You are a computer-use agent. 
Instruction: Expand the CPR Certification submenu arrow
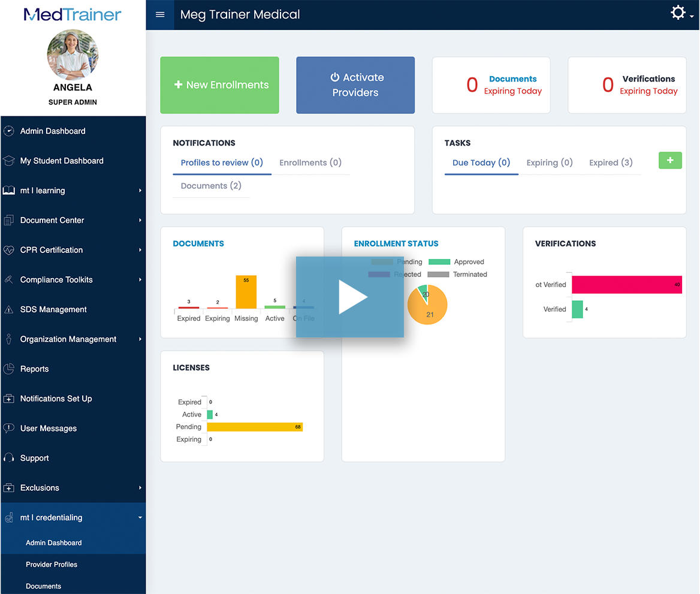(x=140, y=250)
